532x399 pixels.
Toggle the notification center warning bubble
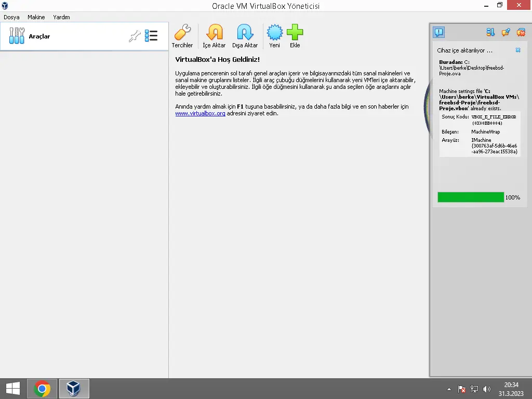point(440,32)
